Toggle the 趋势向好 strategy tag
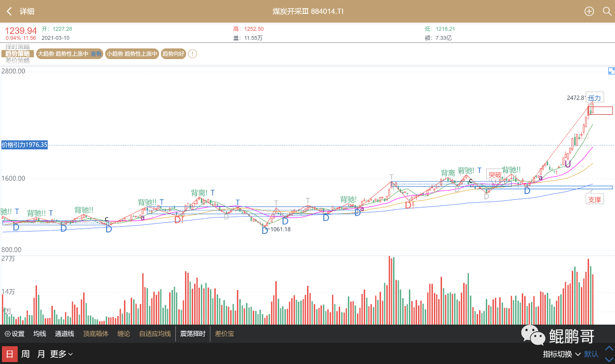This screenshot has width=615, height=364. point(173,53)
